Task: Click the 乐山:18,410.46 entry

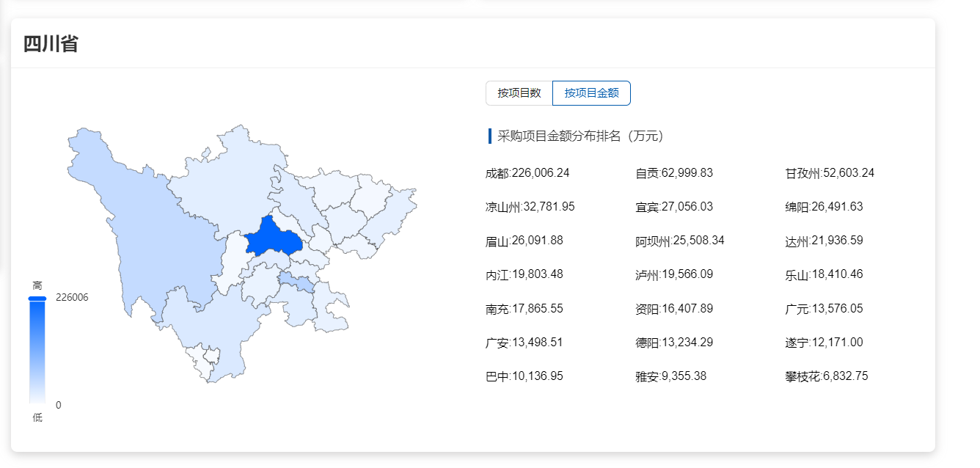Action: 824,275
